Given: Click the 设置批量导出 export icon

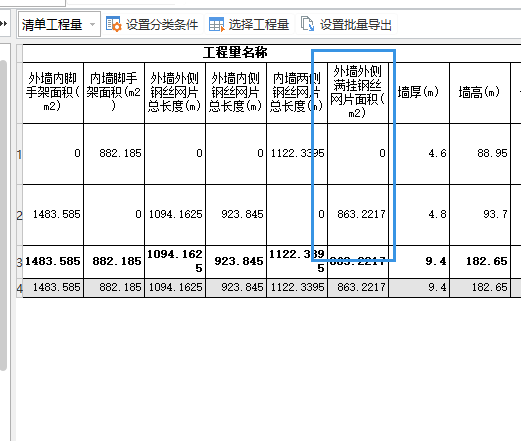Looking at the screenshot, I should 307,24.
